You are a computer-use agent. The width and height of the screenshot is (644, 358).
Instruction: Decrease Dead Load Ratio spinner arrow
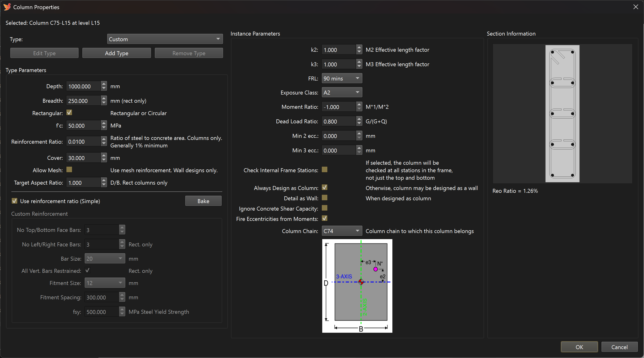point(359,124)
